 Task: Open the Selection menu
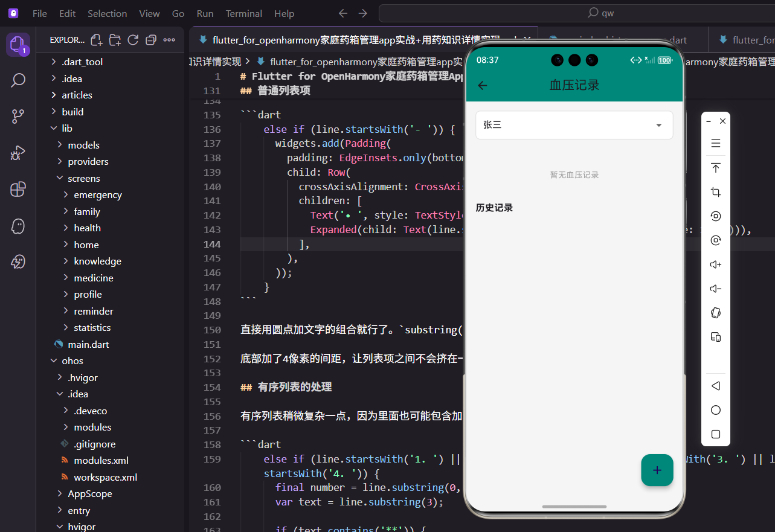pos(108,13)
